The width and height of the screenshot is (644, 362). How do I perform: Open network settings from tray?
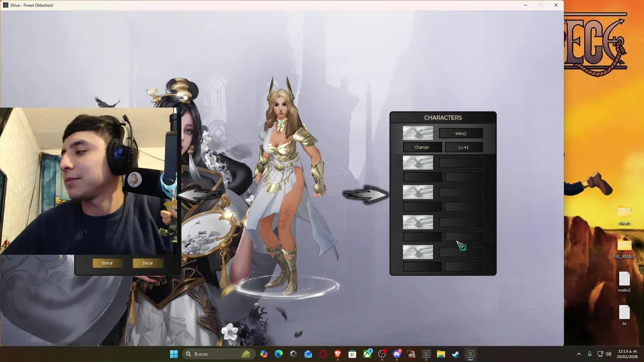600,354
